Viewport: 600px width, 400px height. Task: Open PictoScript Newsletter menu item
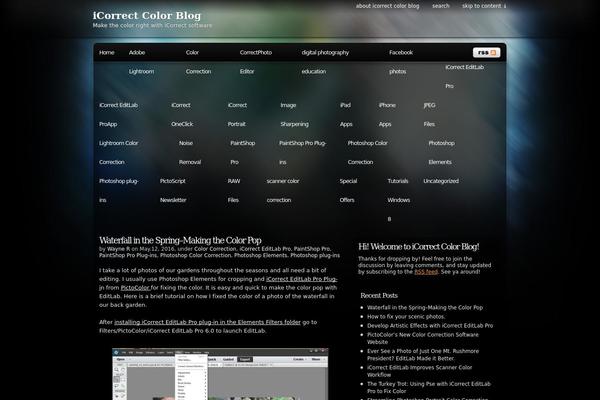(x=173, y=190)
